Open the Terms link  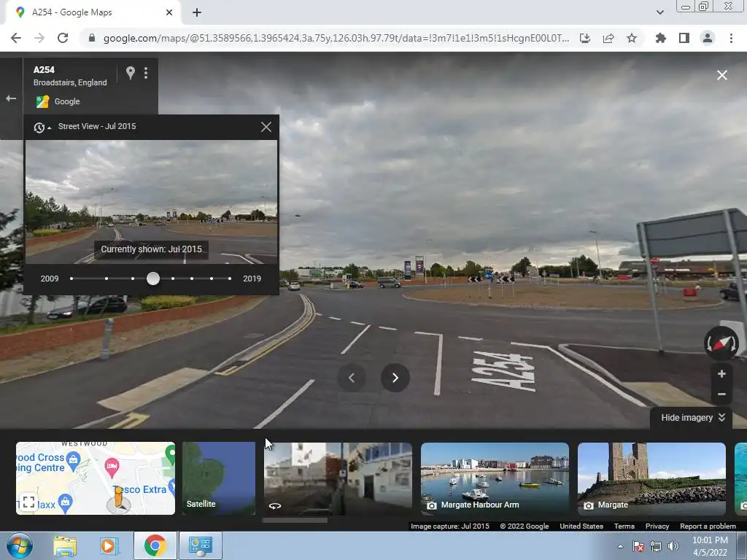pyautogui.click(x=624, y=526)
